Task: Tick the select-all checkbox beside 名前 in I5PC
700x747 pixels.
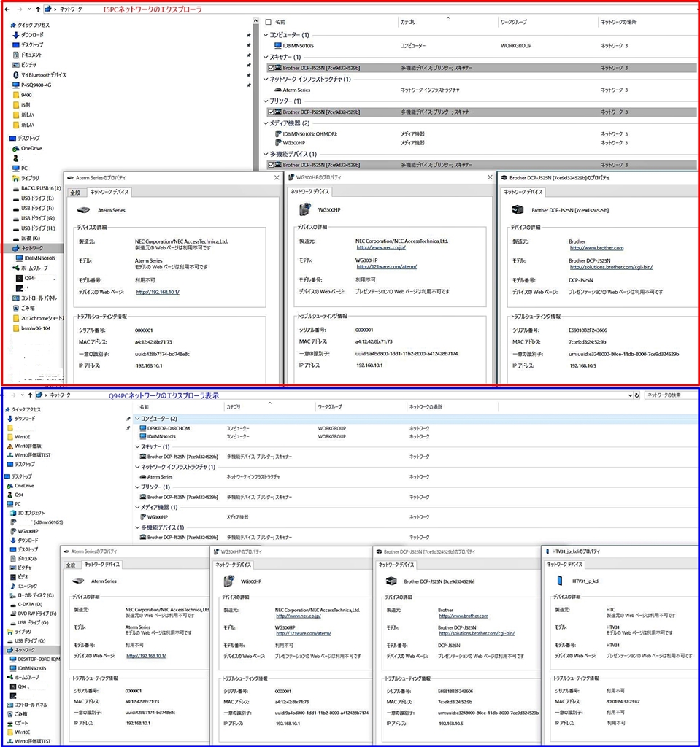Action: pos(269,22)
